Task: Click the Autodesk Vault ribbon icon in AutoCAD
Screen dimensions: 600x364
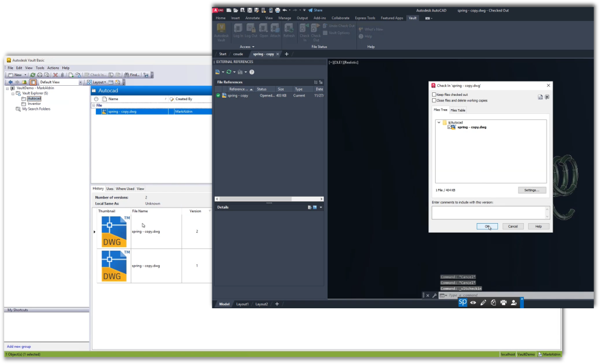Action: click(221, 32)
